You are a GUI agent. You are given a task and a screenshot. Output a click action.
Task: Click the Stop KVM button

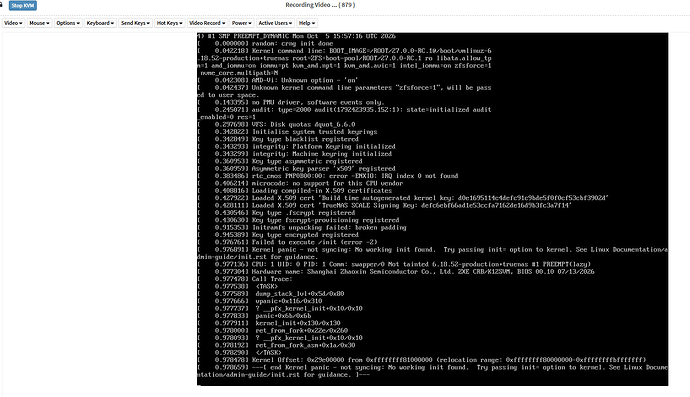[x=23, y=5]
